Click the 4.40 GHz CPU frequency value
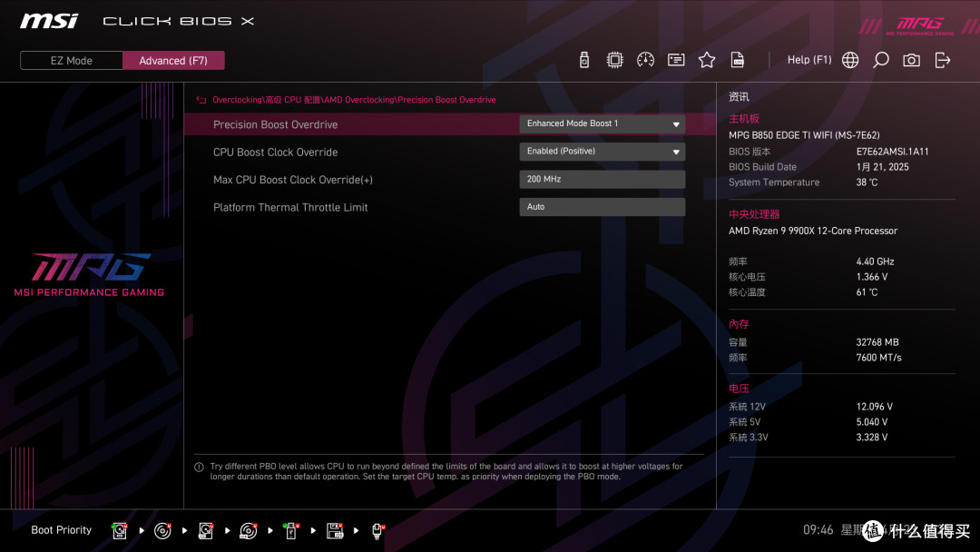The height and width of the screenshot is (552, 980). 875,261
